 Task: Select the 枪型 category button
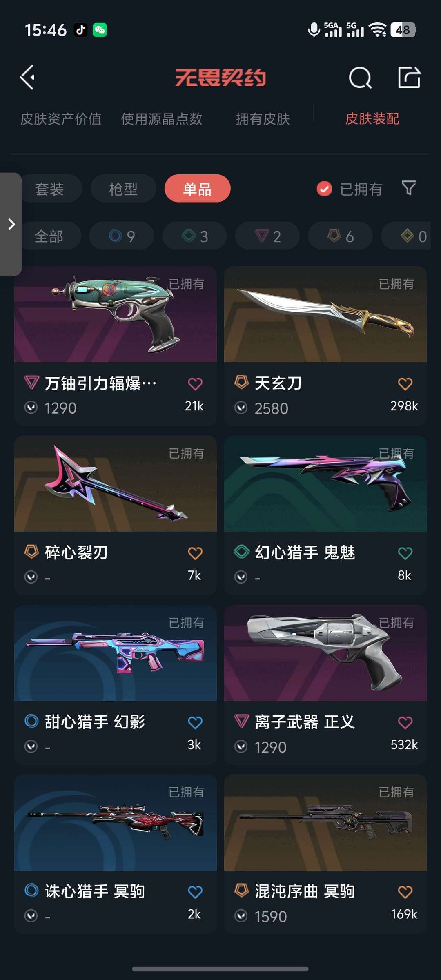[123, 189]
